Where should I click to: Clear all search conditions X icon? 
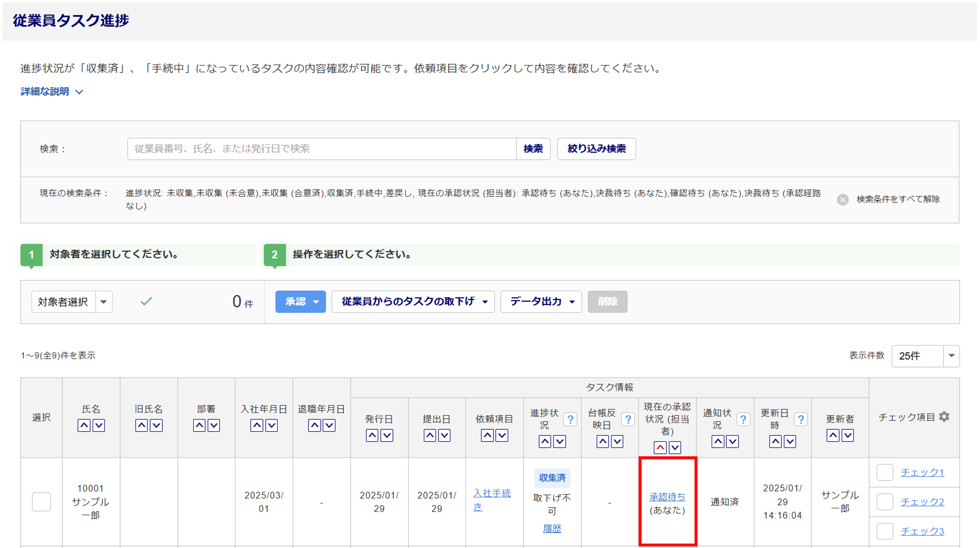pos(843,199)
